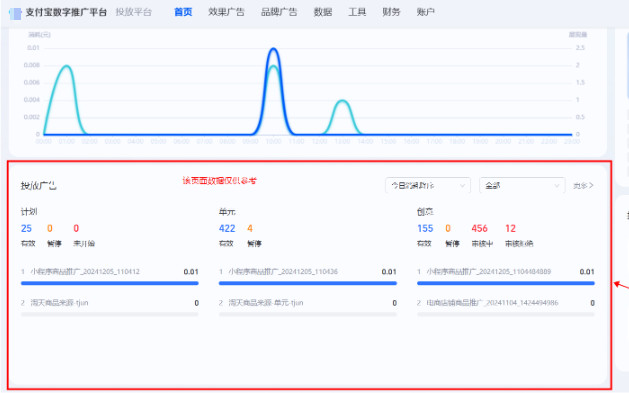Go to the 数据 tab
This screenshot has width=629, height=393.
(x=323, y=12)
